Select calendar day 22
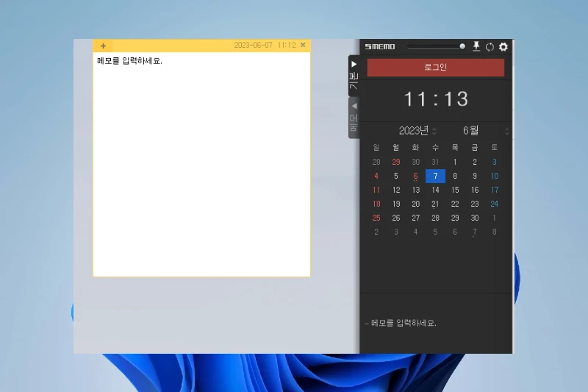Image resolution: width=588 pixels, height=392 pixels. (455, 204)
